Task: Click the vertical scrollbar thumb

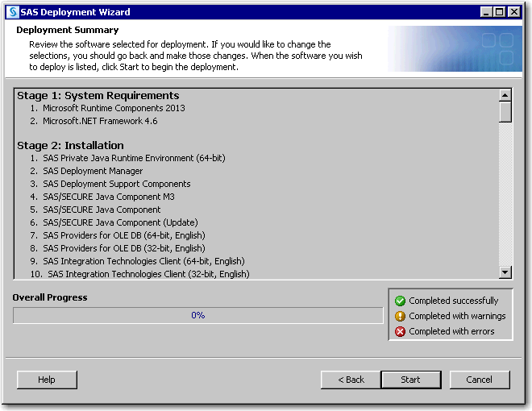Action: click(505, 111)
